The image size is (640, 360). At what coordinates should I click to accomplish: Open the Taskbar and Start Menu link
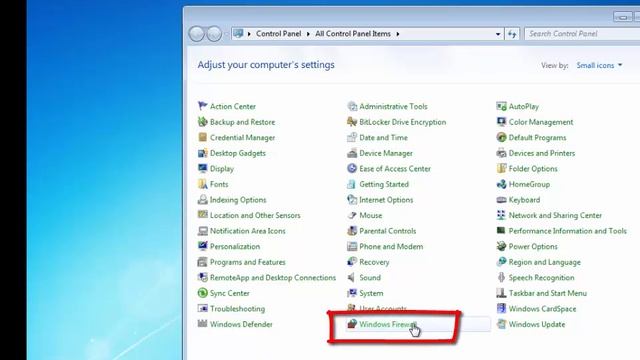(x=547, y=293)
